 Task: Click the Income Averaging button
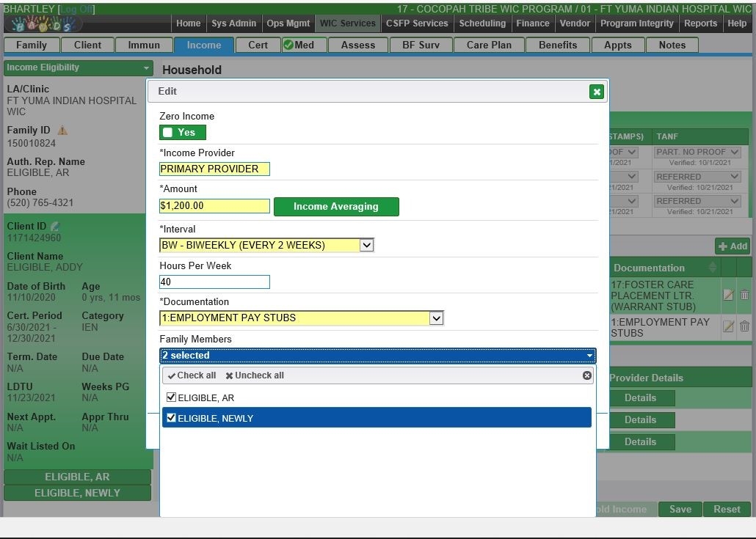(335, 207)
